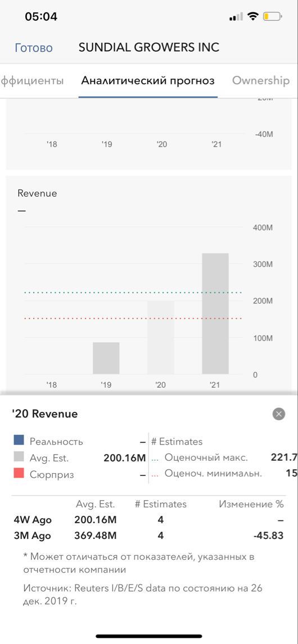The image size is (298, 644).
Task: Tap the '19 revenue bar
Action: pos(106,358)
